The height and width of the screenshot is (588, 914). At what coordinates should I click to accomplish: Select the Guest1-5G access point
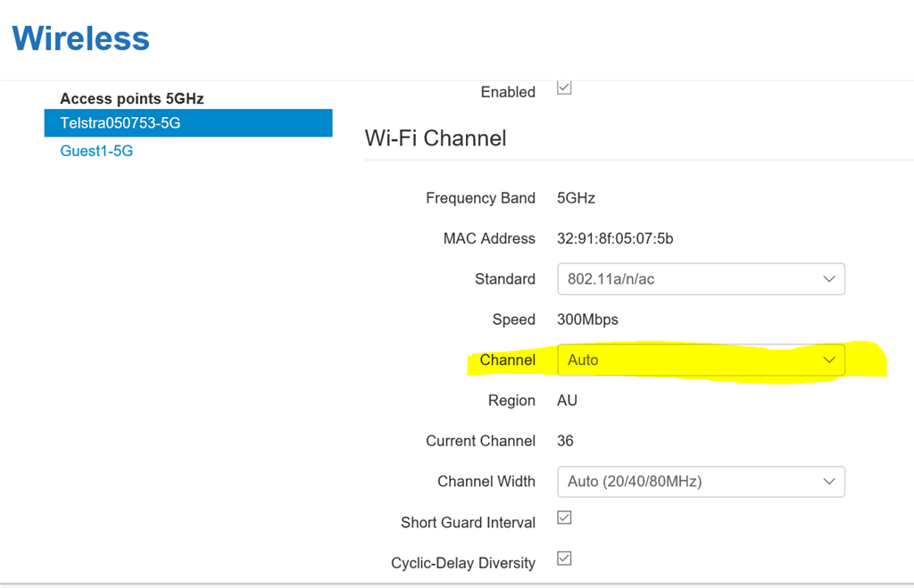[96, 151]
